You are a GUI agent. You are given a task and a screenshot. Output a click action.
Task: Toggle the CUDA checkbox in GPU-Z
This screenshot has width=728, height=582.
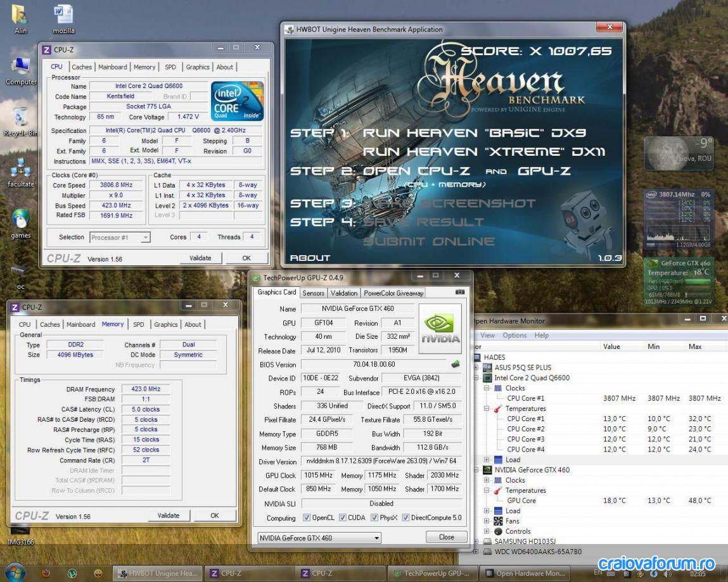[342, 517]
